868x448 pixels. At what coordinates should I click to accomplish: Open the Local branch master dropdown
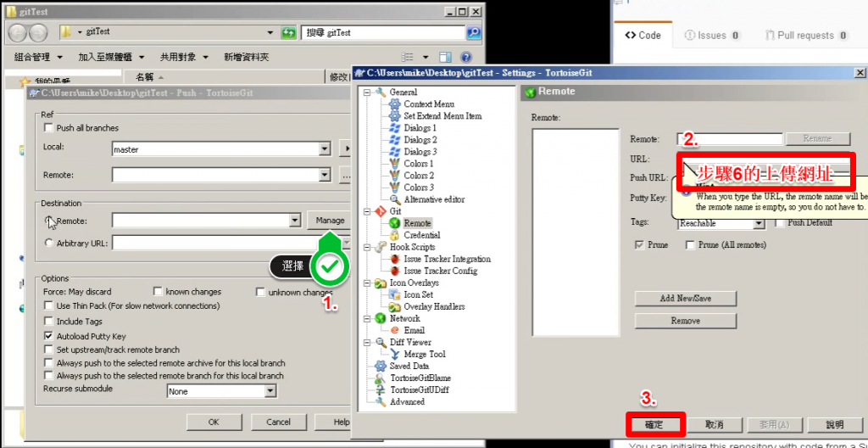pyautogui.click(x=325, y=149)
